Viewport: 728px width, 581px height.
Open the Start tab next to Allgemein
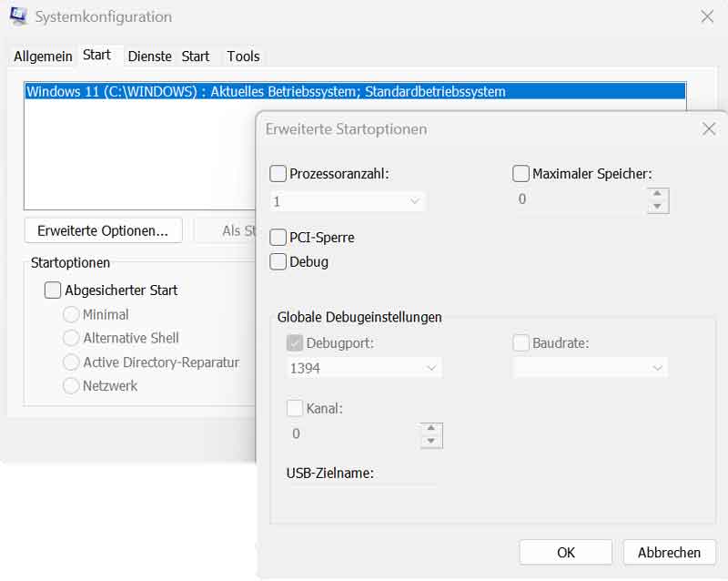[97, 55]
